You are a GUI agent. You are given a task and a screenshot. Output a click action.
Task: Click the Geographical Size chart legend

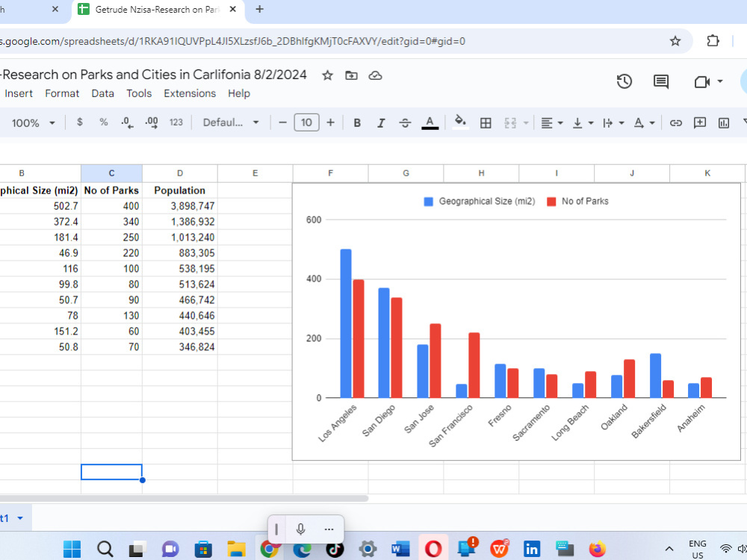(x=480, y=202)
